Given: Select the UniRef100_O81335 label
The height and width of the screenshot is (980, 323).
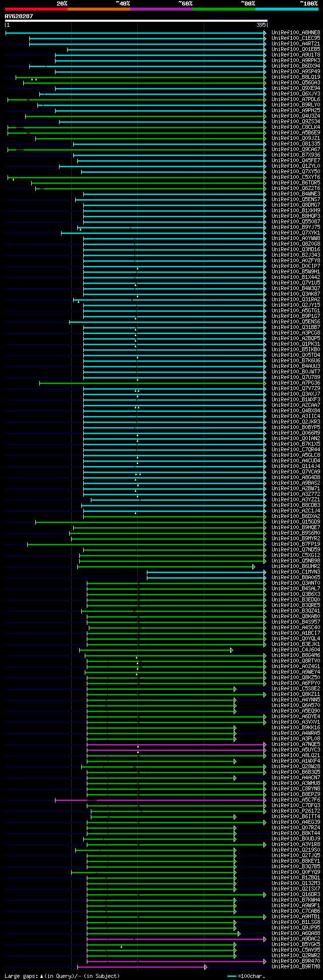Looking at the screenshot, I should pyautogui.click(x=296, y=144).
